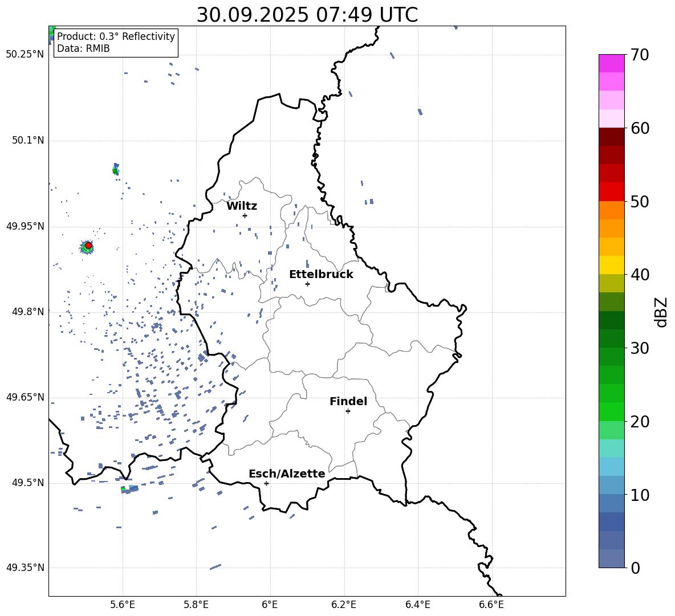
Task: Click the timestamp title 30.09.2025 07:49 UTC
Action: [x=307, y=15]
